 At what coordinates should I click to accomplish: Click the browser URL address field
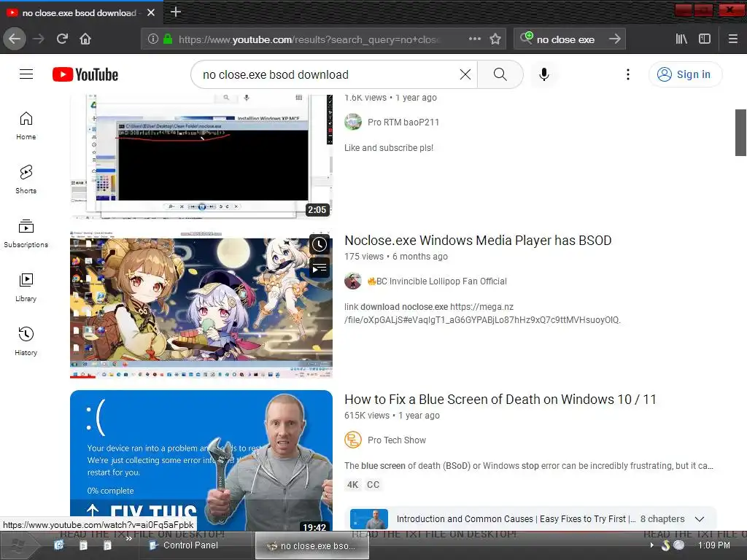[309, 39]
